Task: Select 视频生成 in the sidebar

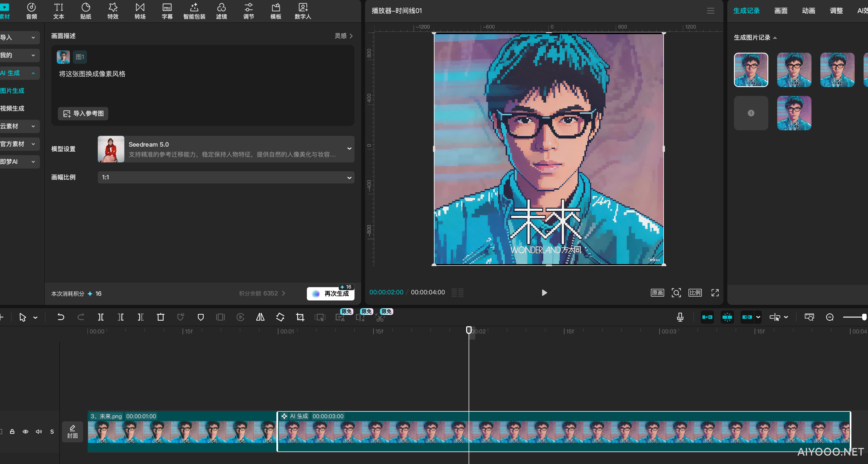Action: (12, 109)
